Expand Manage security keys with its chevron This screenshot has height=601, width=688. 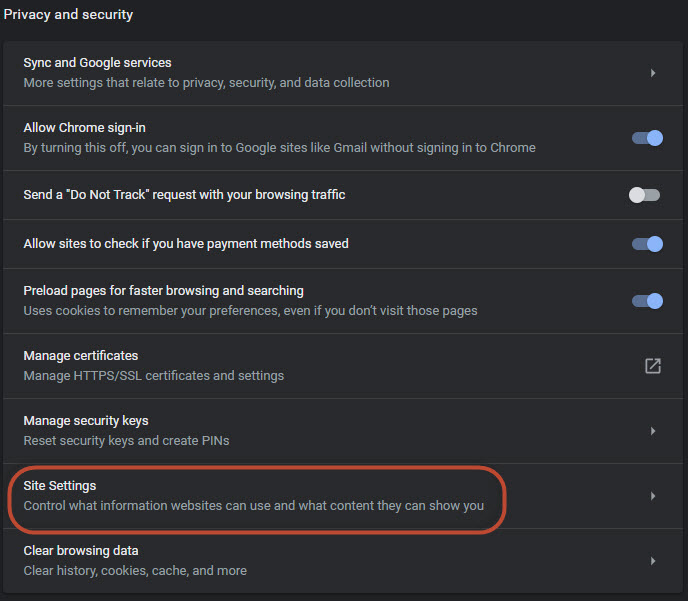coord(653,431)
